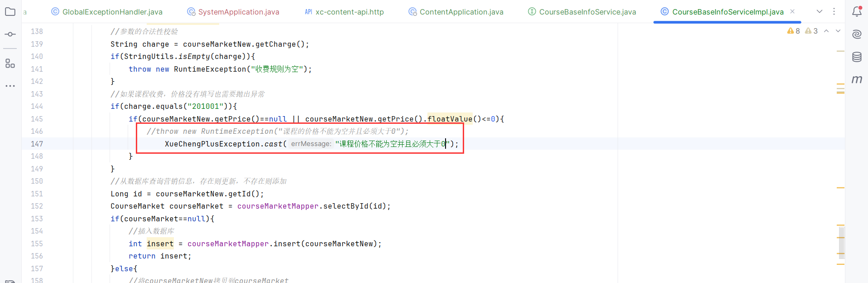Show more tool windows via ellipsis icon

[x=10, y=86]
